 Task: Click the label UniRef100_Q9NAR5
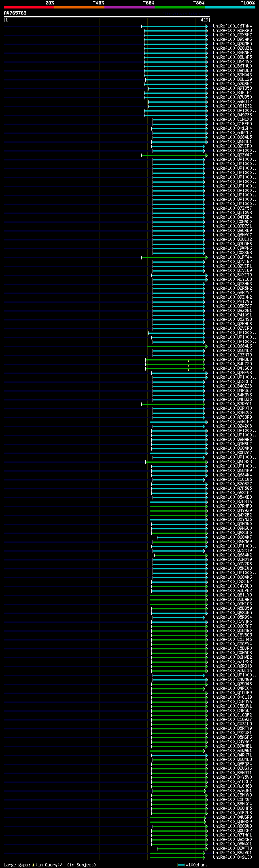tap(232, 440)
